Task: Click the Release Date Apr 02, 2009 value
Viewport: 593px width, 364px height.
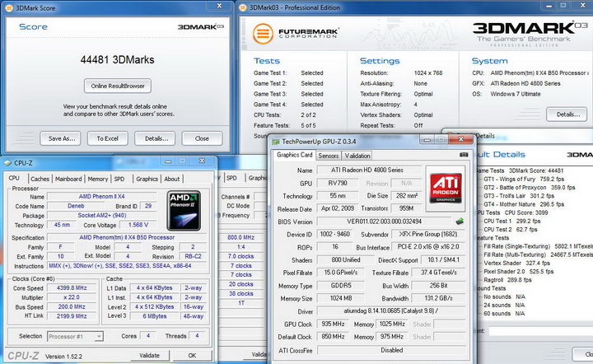Action: point(338,208)
